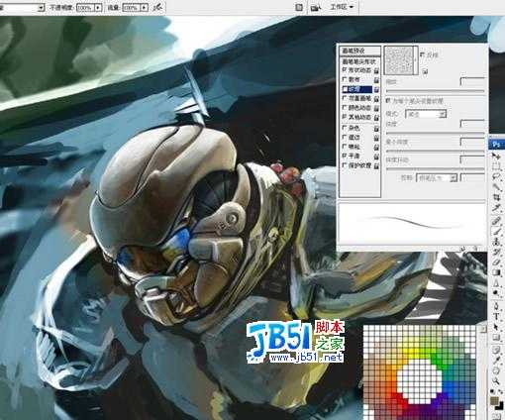This screenshot has width=505, height=420.
Task: Toggle the Brushes palette icon in options bar
Action: click(299, 7)
